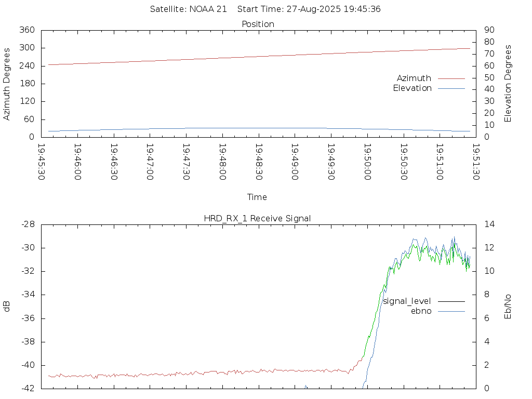Click the 2 tick on the Eb/No axis
532x399 pixels.
(x=487, y=365)
